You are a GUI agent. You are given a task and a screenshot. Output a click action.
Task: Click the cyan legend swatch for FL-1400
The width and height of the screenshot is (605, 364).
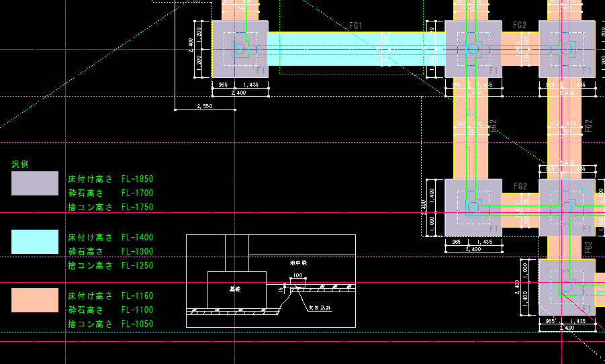coord(35,242)
